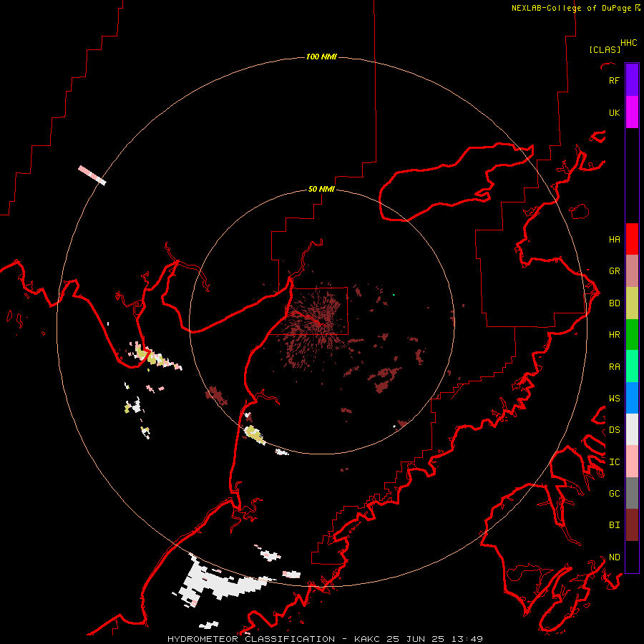Click the RF purple legend swatch
This screenshot has height=644, width=644.
[632, 80]
